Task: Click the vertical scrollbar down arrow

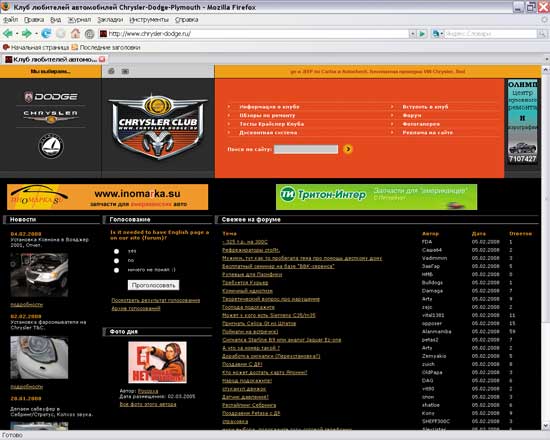Action: click(x=546, y=426)
